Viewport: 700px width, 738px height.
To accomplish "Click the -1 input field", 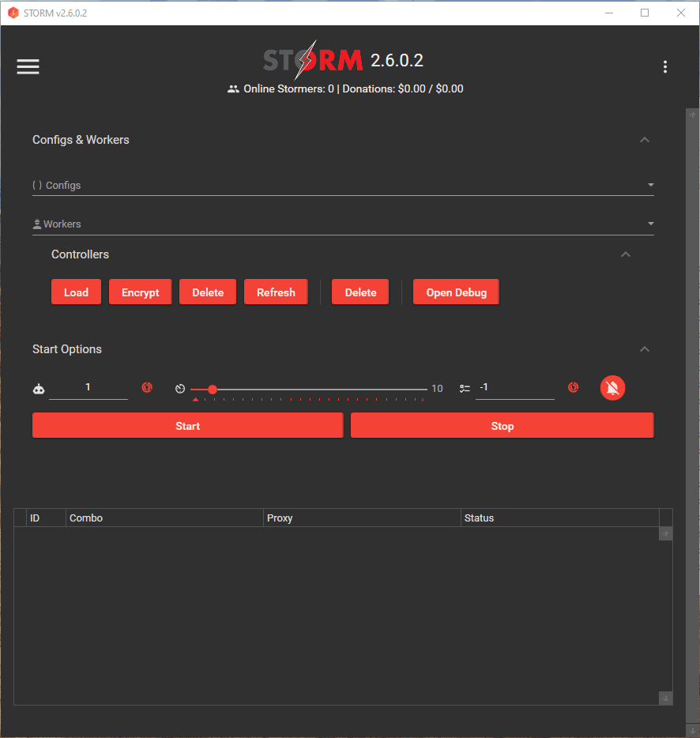I will pyautogui.click(x=515, y=388).
